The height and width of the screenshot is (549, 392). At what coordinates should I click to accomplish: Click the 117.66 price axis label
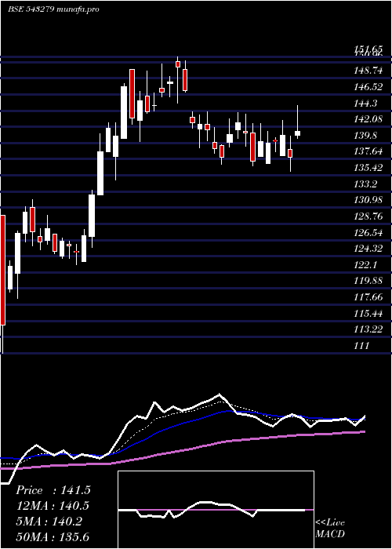(x=368, y=297)
